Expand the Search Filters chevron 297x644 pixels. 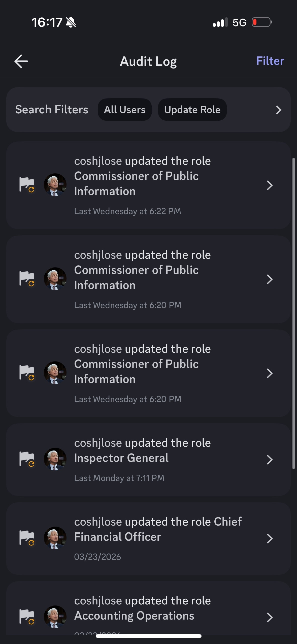click(278, 110)
